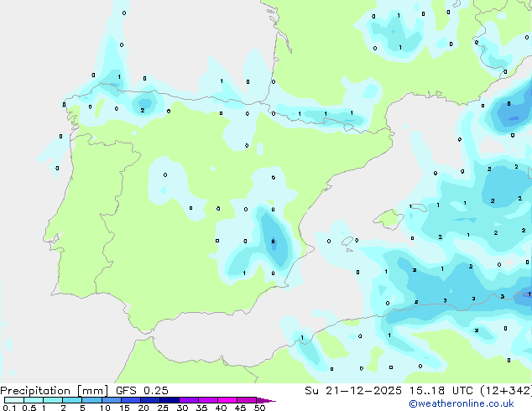
Task: Click the 30–35 mm purple legend box
Action: [x=189, y=400]
